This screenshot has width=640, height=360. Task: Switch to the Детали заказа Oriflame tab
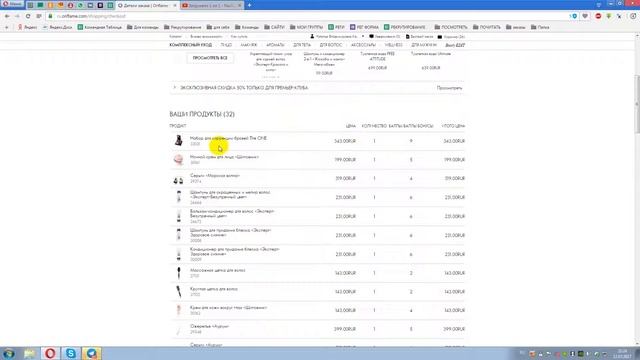[147, 5]
